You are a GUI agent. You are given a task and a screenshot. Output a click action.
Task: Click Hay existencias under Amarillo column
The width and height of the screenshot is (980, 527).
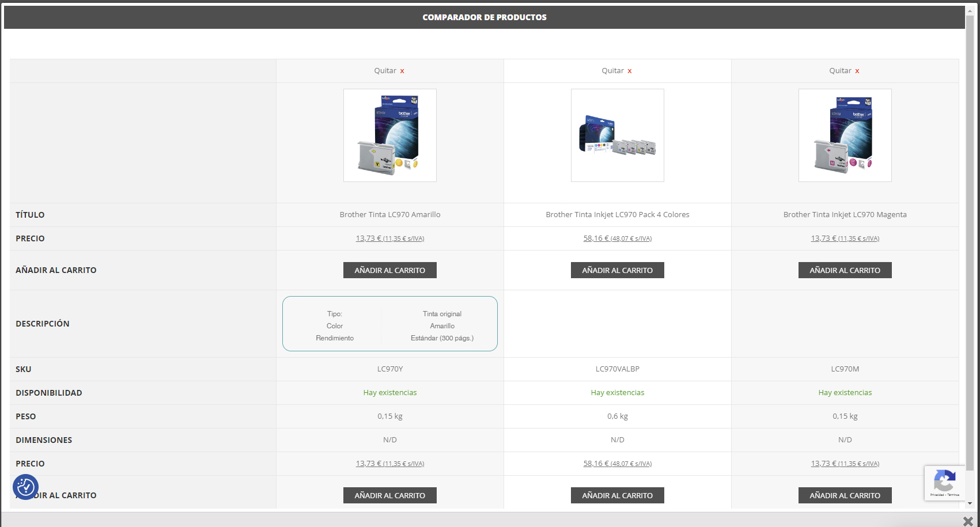click(x=390, y=393)
